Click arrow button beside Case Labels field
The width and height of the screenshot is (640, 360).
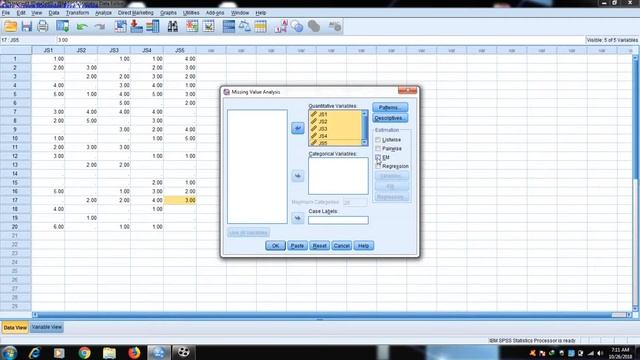298,218
